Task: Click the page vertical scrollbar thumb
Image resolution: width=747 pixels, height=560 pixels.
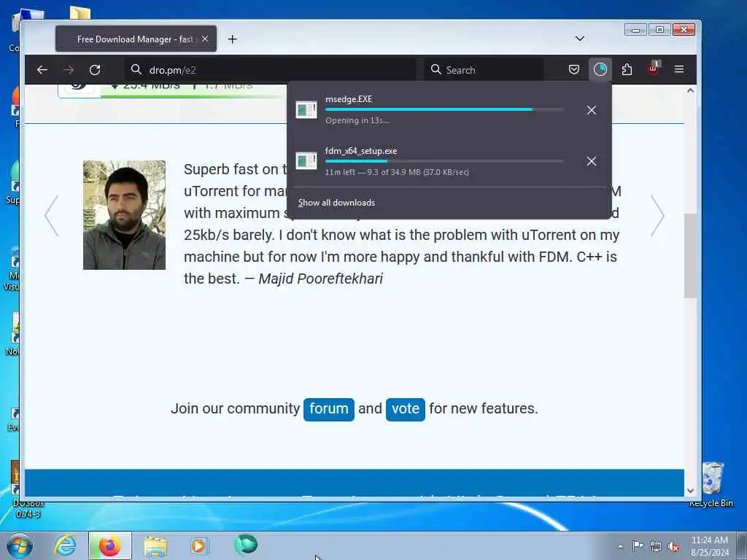Action: (x=690, y=256)
